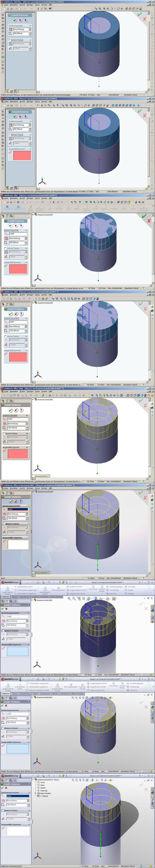Click Rotierter Schnitt in SolidWorks 2008 ribbon
The image size is (155, 868).
74,587
